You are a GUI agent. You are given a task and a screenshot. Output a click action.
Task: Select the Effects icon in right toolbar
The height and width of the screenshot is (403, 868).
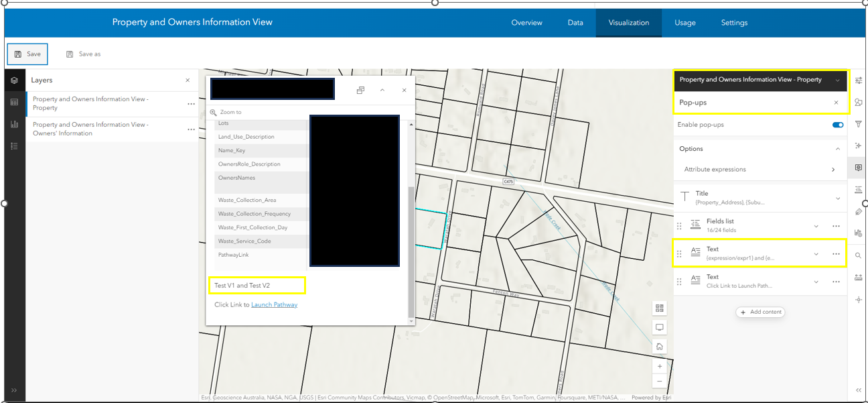pyautogui.click(x=859, y=145)
